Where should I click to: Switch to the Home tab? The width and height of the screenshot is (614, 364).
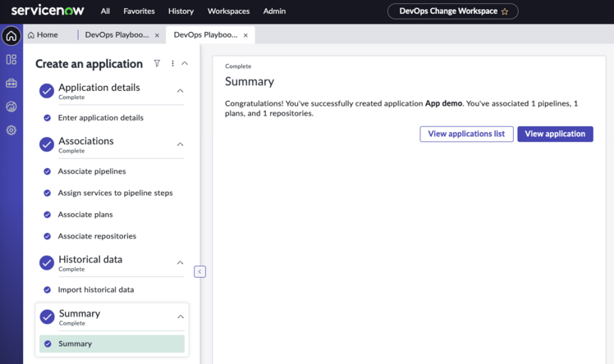tap(43, 34)
